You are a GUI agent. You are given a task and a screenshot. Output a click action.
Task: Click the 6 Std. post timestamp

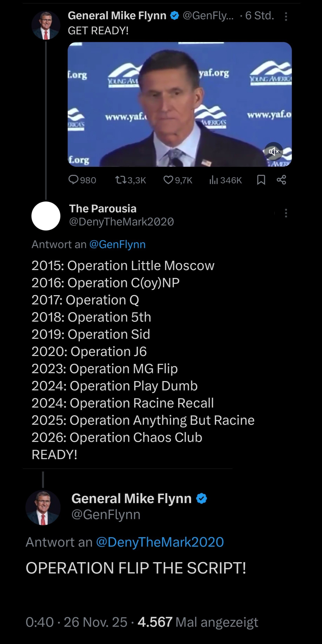point(260,16)
